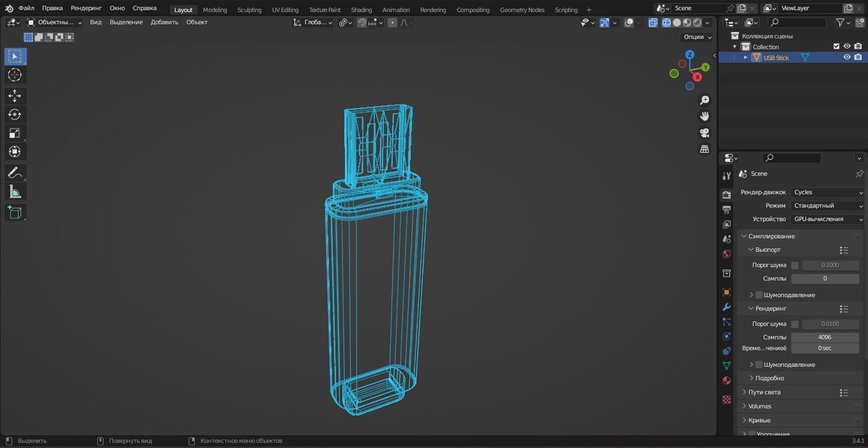Toggle snapping magnet in header
This screenshot has width=868, height=448.
pos(362,22)
